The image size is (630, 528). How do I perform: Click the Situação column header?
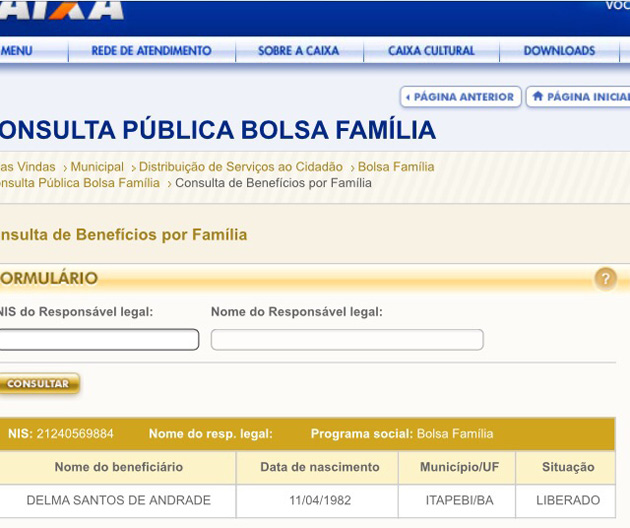(567, 467)
